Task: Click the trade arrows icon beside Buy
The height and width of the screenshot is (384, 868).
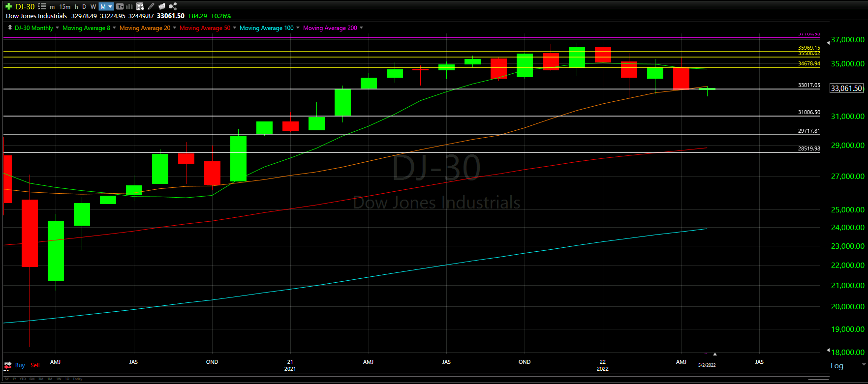Action: tap(8, 365)
